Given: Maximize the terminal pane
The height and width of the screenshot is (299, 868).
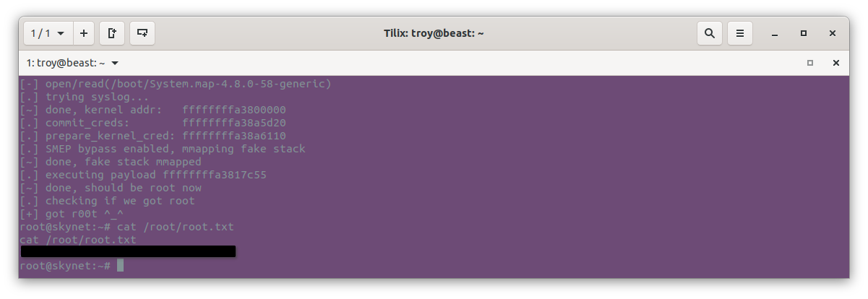Looking at the screenshot, I should [810, 64].
